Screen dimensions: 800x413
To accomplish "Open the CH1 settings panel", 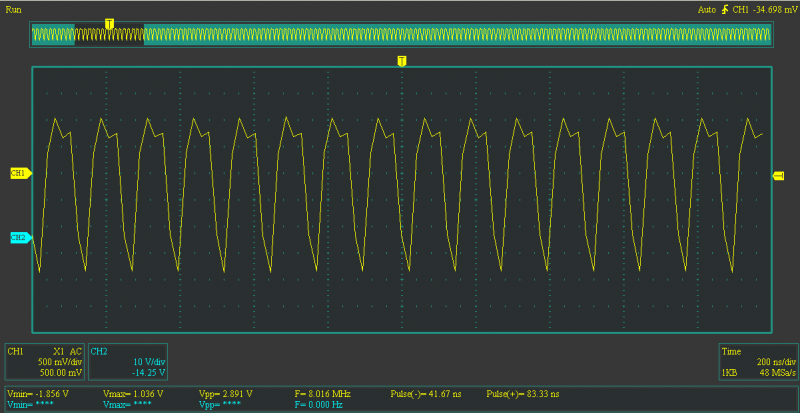I will pyautogui.click(x=44, y=362).
